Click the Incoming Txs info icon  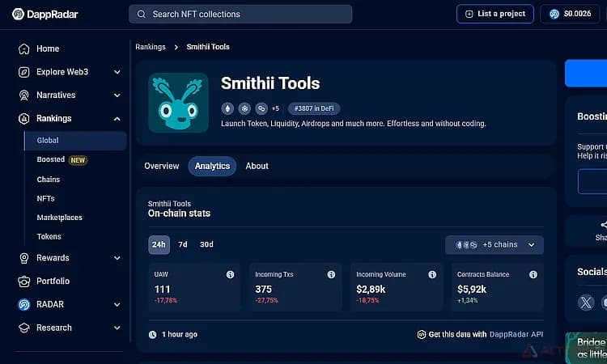pyautogui.click(x=331, y=275)
